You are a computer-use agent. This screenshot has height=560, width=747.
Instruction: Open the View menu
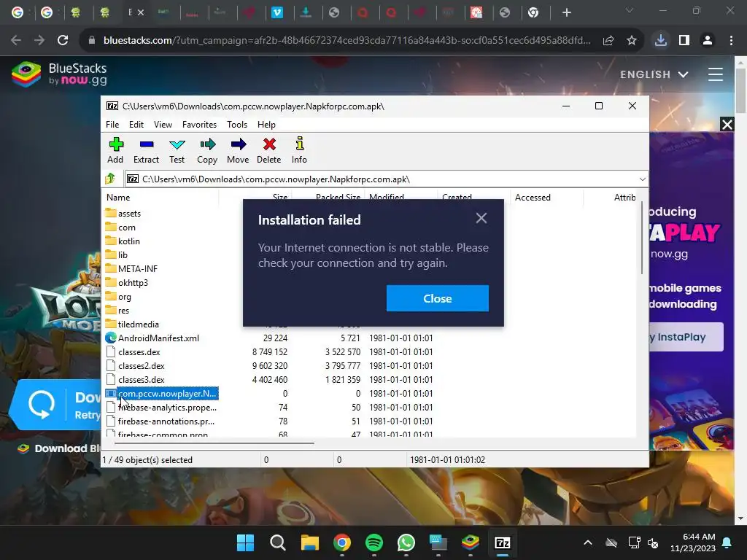tap(163, 124)
